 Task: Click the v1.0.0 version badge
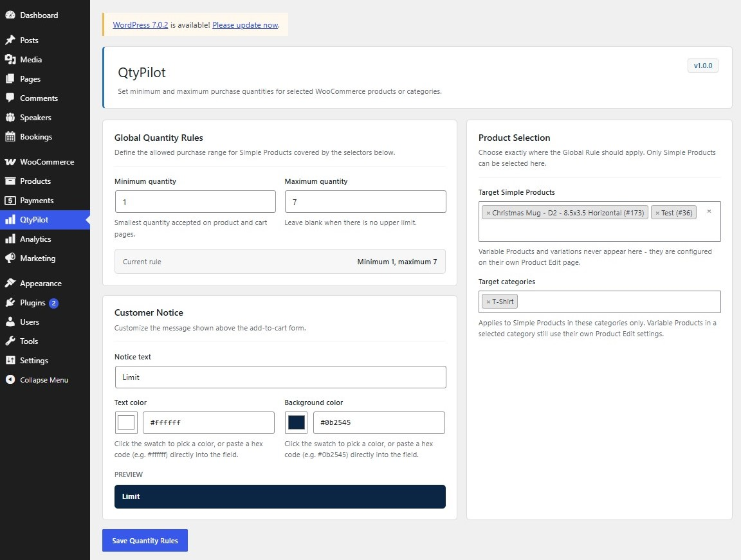pyautogui.click(x=702, y=66)
